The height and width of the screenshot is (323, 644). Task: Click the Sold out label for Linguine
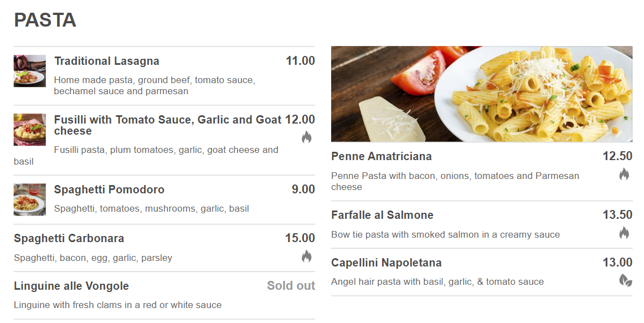291,286
